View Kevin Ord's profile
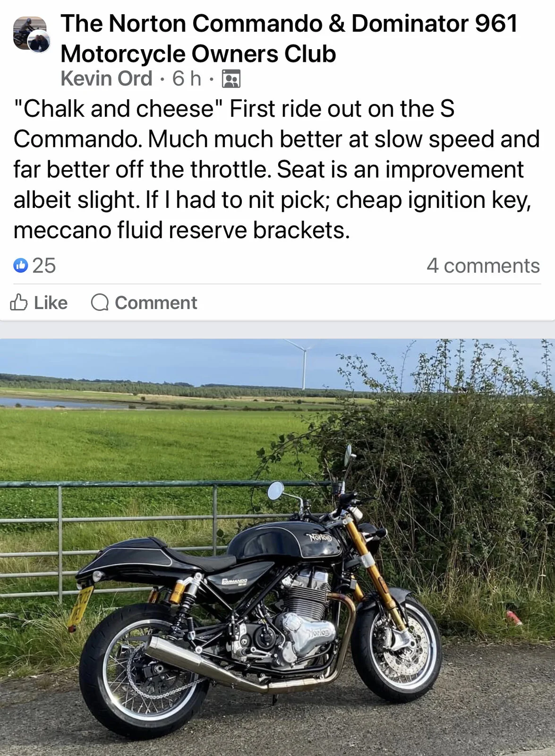Image resolution: width=555 pixels, height=756 pixels. [107, 78]
